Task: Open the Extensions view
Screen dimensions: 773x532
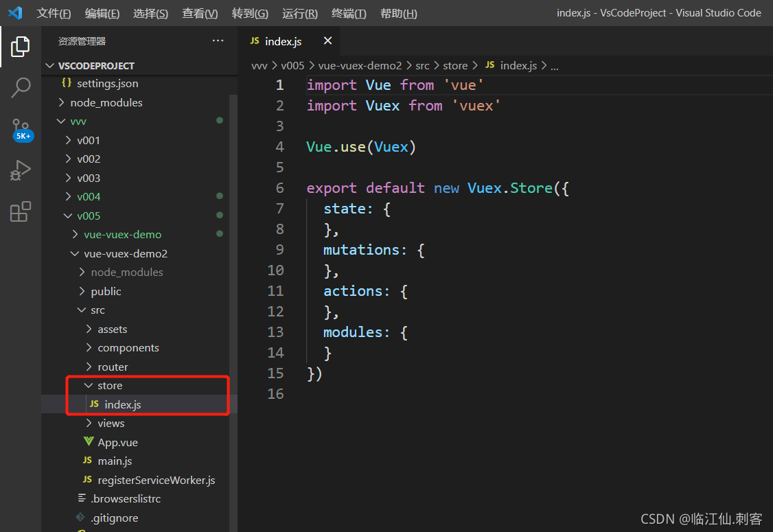Action: (x=20, y=212)
